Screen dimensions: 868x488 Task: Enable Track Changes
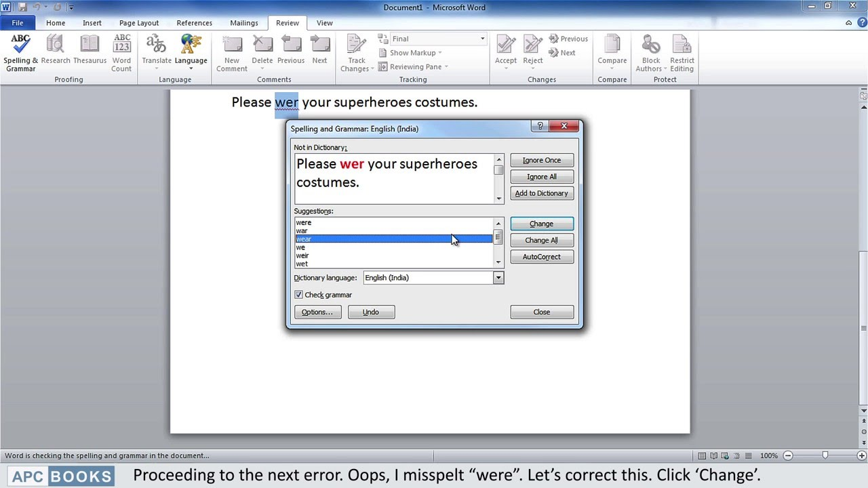(356, 51)
